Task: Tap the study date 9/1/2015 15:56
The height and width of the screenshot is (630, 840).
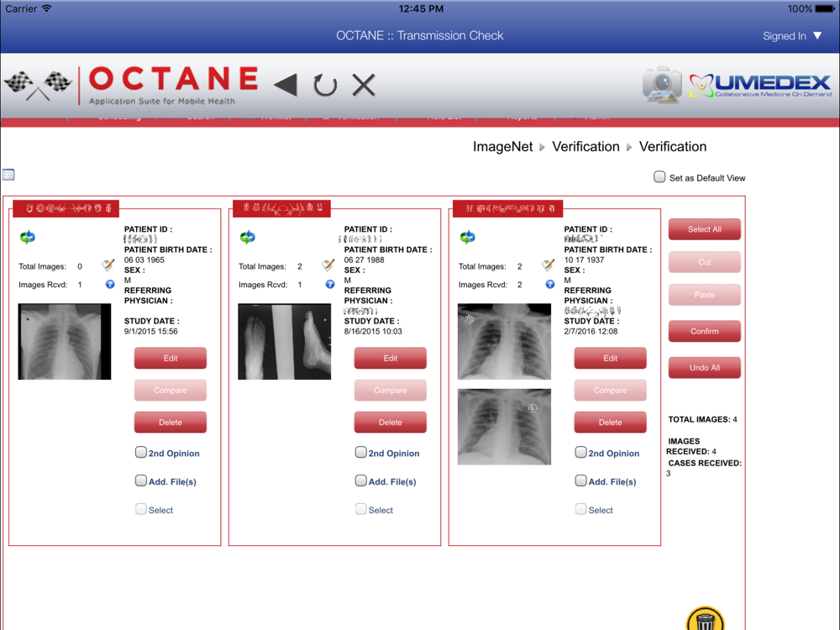Action: click(151, 331)
